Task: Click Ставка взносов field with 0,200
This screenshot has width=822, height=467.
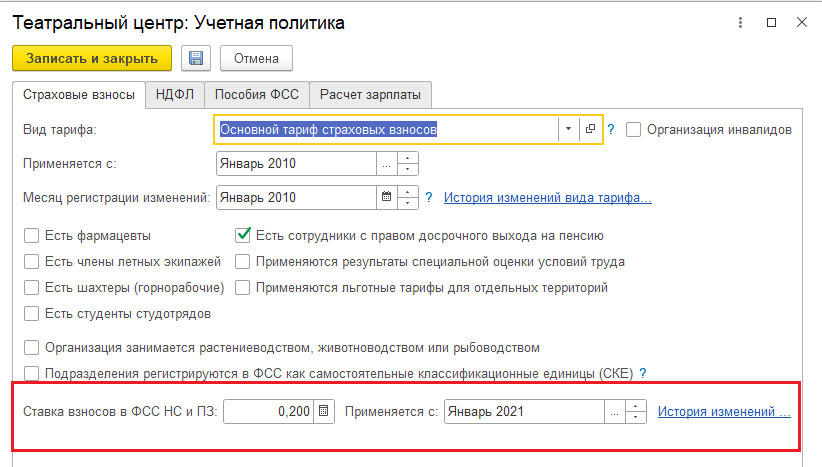Action: click(x=269, y=411)
